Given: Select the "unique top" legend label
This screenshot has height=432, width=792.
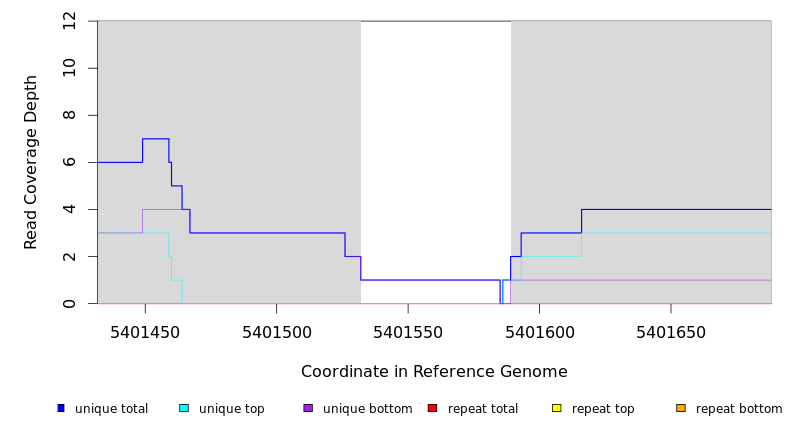Looking at the screenshot, I should (232, 409).
